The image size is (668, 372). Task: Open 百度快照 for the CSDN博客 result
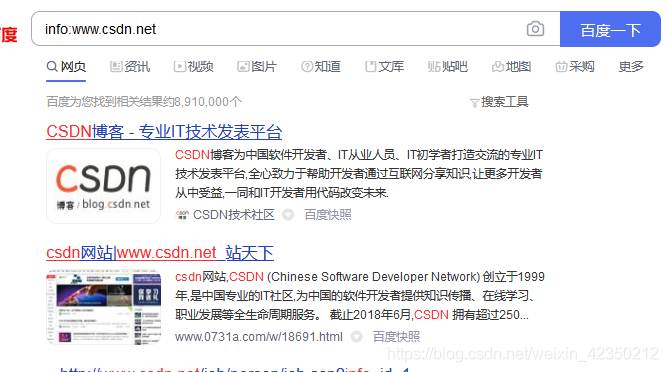pyautogui.click(x=328, y=215)
